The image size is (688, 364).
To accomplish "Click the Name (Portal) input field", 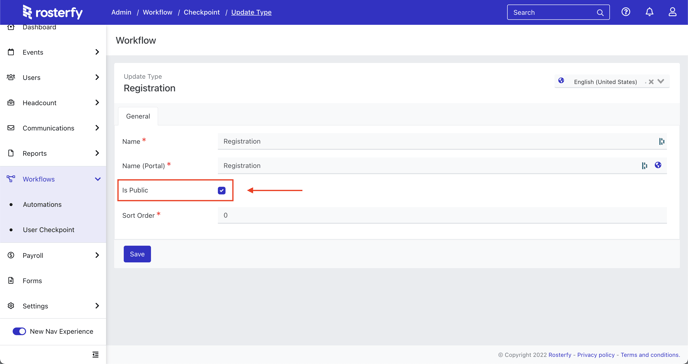I will coord(442,165).
